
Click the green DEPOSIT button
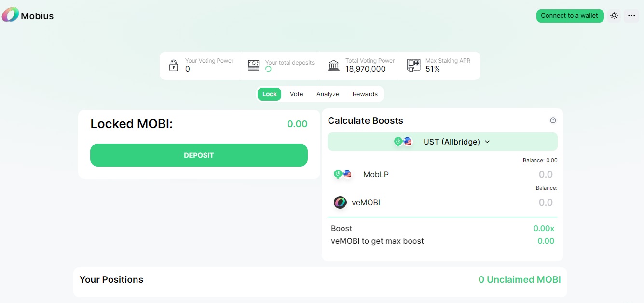tap(199, 155)
